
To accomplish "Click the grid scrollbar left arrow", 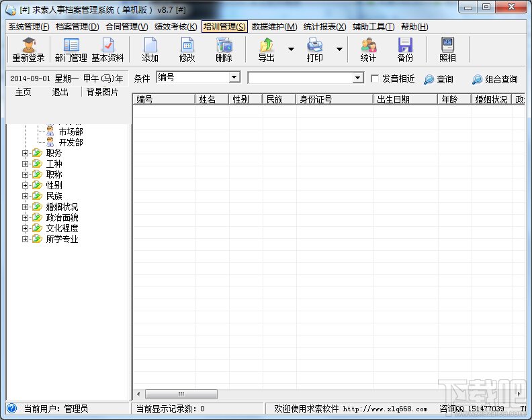I will (x=138, y=394).
